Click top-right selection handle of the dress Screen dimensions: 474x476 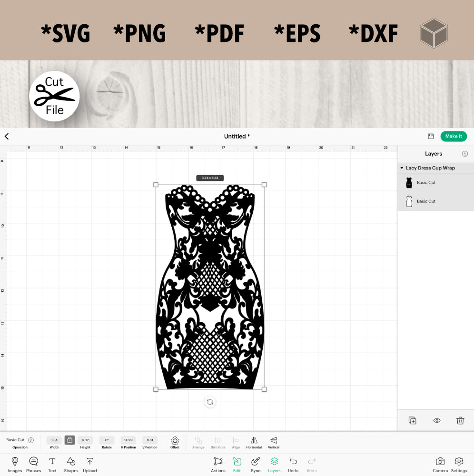[264, 185]
